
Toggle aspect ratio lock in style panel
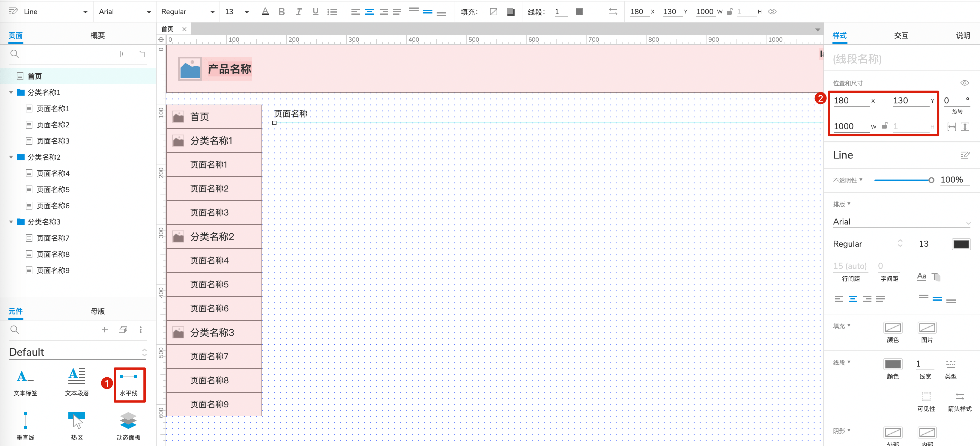(x=885, y=126)
